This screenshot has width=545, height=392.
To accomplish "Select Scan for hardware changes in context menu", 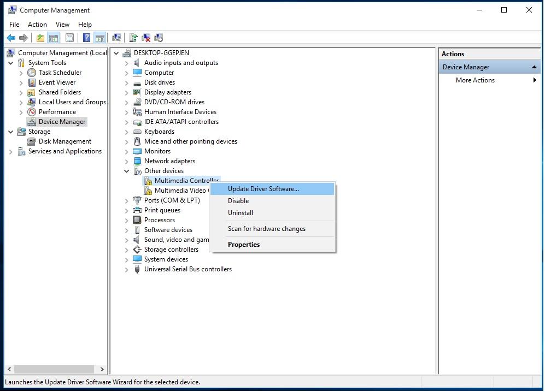I will point(272,229).
